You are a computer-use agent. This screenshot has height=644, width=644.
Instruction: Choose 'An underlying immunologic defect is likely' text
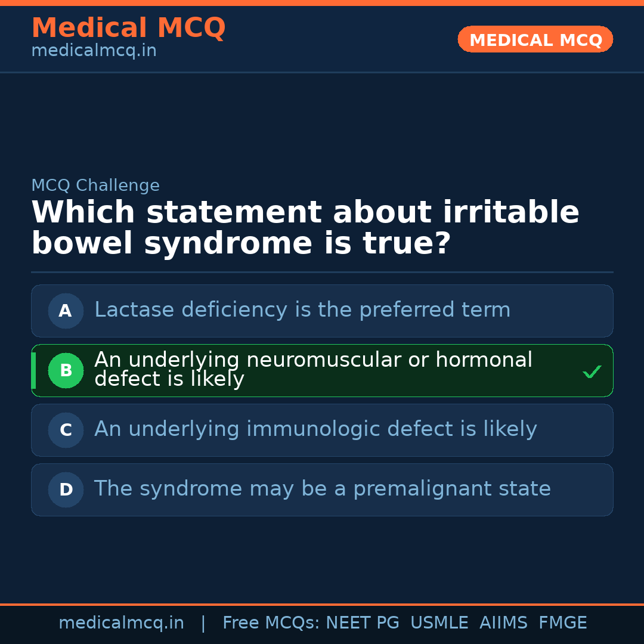pos(315,429)
